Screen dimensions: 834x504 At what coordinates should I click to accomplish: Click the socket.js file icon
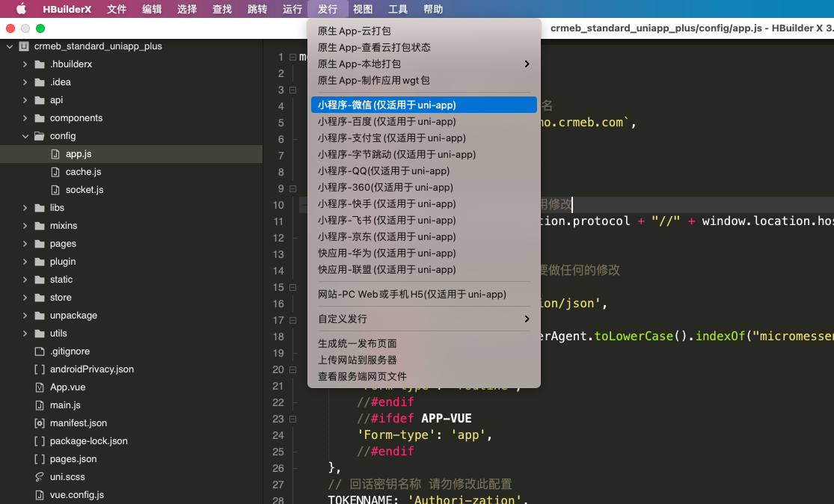(x=55, y=190)
